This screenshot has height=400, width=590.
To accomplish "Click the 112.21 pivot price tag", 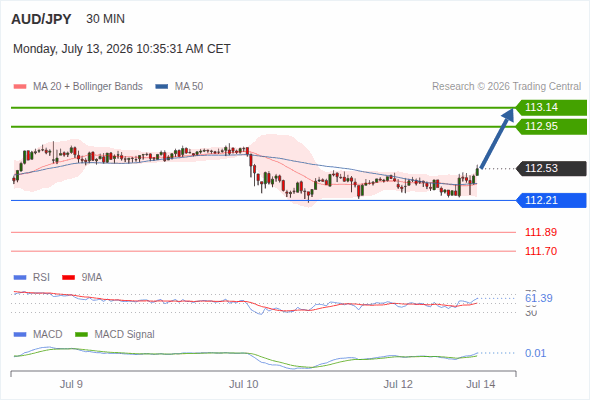I will tap(551, 200).
